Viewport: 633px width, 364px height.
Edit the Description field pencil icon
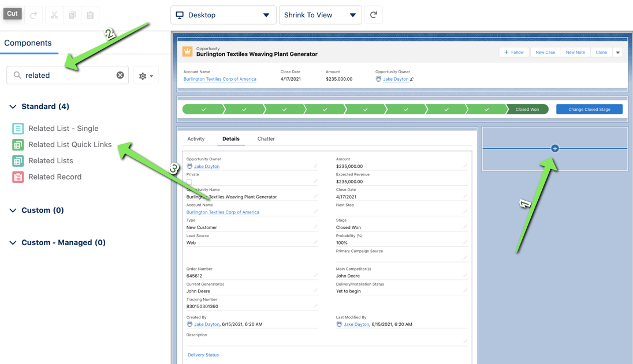point(465,342)
